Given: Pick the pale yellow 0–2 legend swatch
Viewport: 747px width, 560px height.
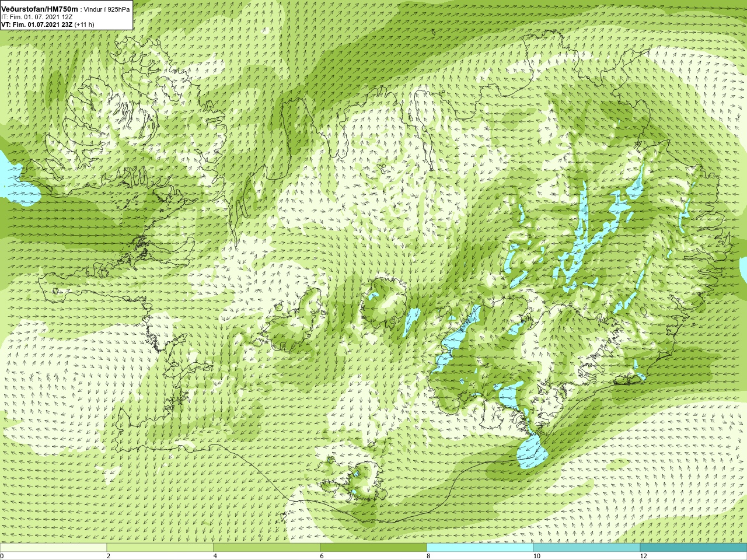Looking at the screenshot, I should 54,548.
